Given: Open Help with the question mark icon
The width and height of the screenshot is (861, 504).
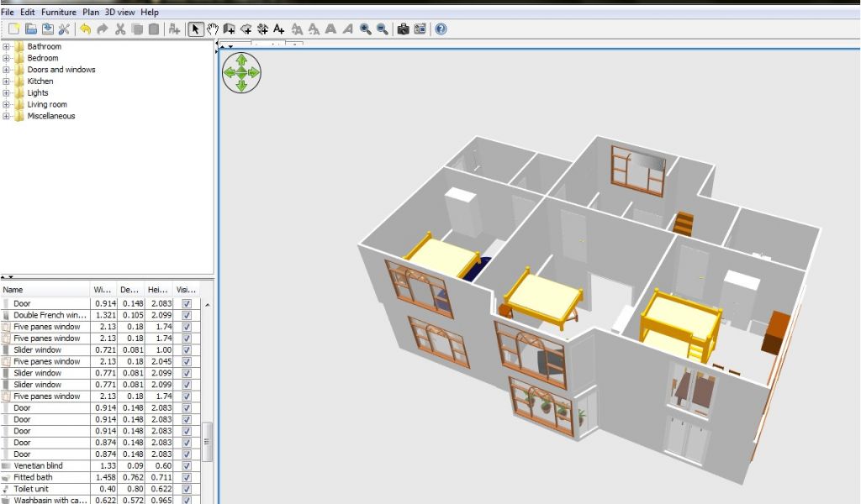Looking at the screenshot, I should (x=441, y=29).
